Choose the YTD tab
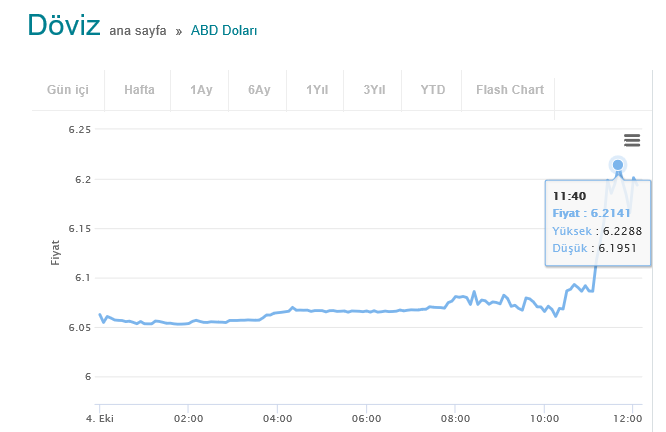 [x=432, y=90]
